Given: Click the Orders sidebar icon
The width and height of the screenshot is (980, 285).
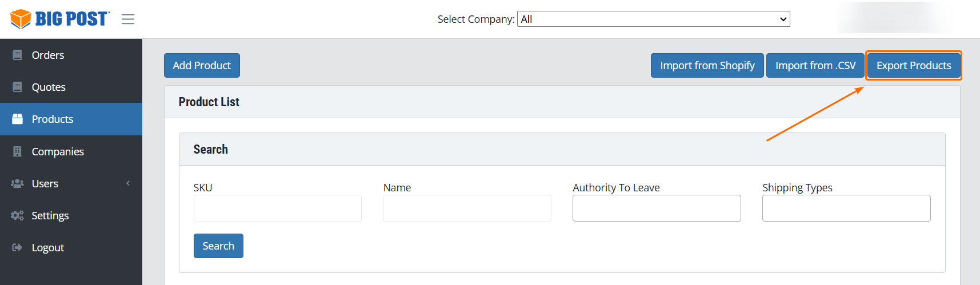Looking at the screenshot, I should pos(17,55).
